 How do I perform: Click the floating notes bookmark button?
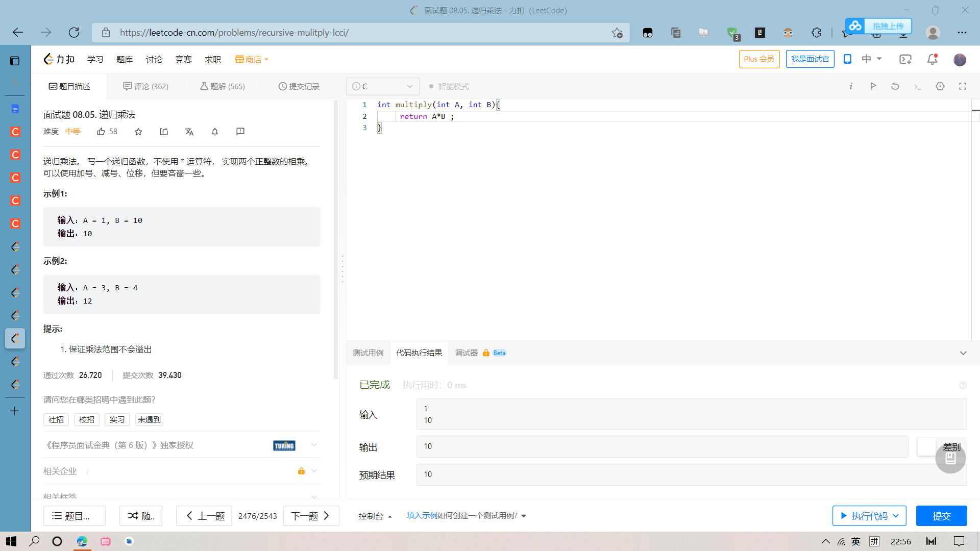coord(950,458)
